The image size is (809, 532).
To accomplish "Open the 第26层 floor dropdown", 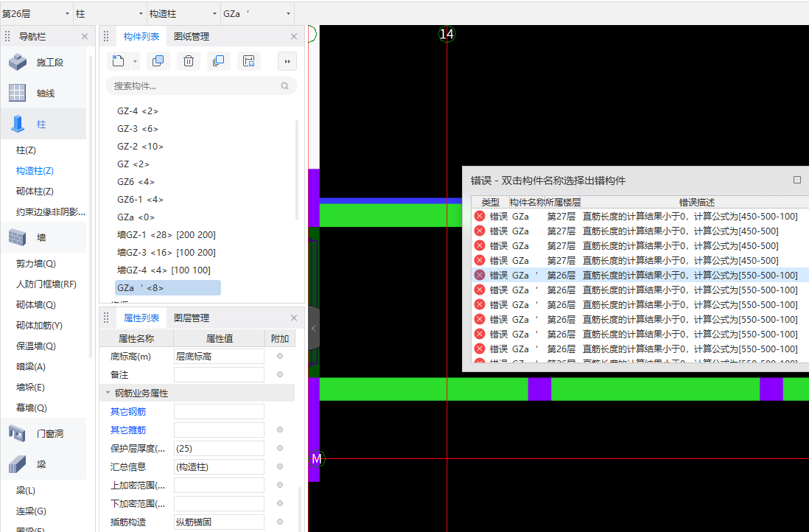I will [36, 14].
